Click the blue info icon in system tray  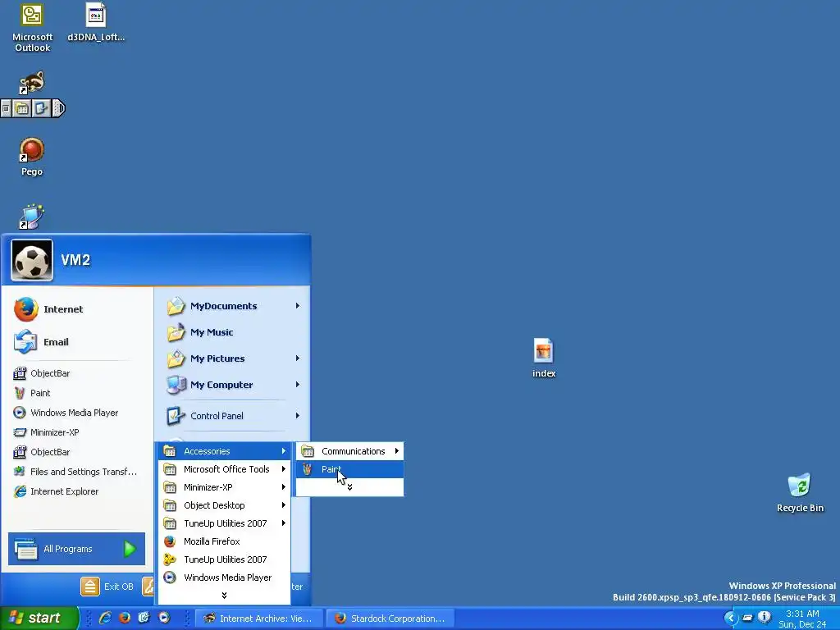pos(765,618)
